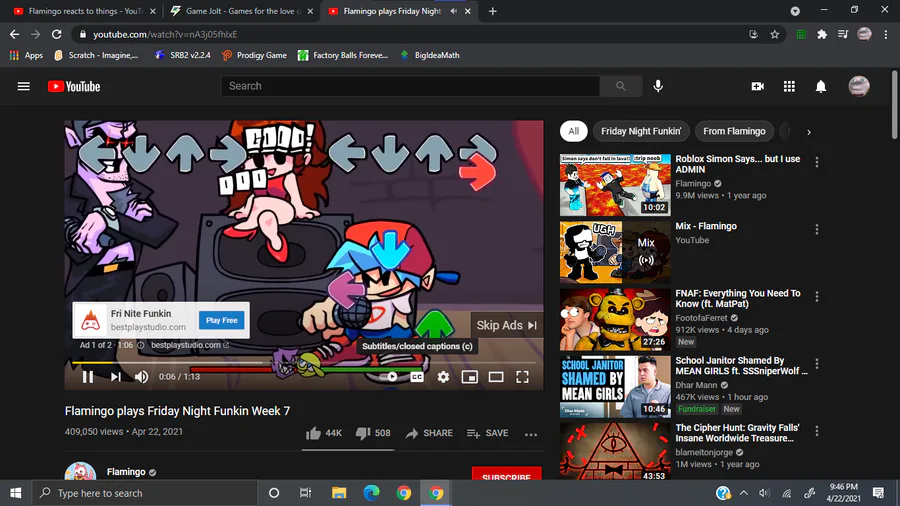Click the YouTube search field
Viewport: 900px width, 506px height.
point(410,86)
